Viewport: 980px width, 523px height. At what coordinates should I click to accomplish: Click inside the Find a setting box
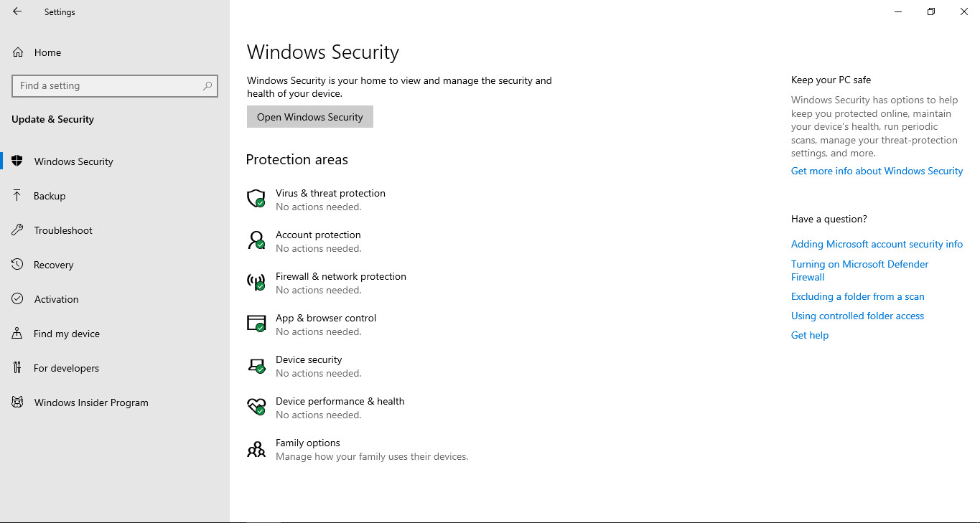(108, 85)
